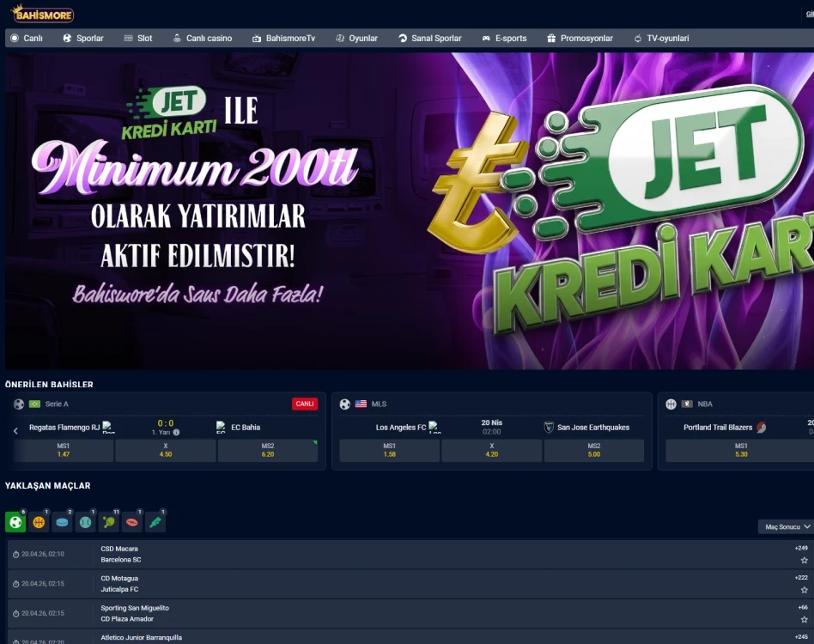Select the football sport filter icon
This screenshot has width=814, height=644.
15,522
